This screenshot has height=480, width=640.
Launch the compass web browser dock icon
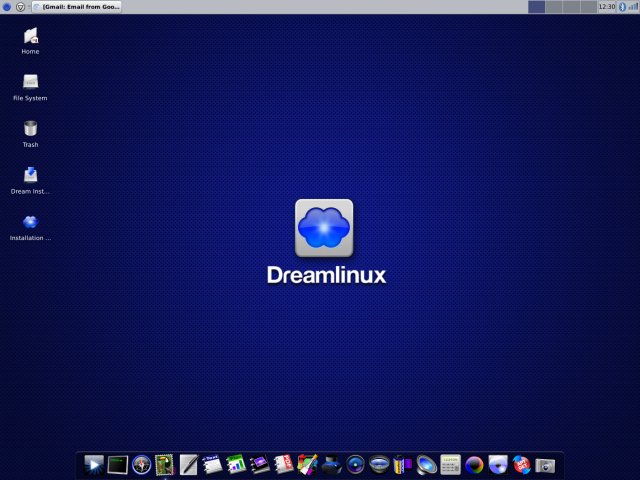click(142, 465)
